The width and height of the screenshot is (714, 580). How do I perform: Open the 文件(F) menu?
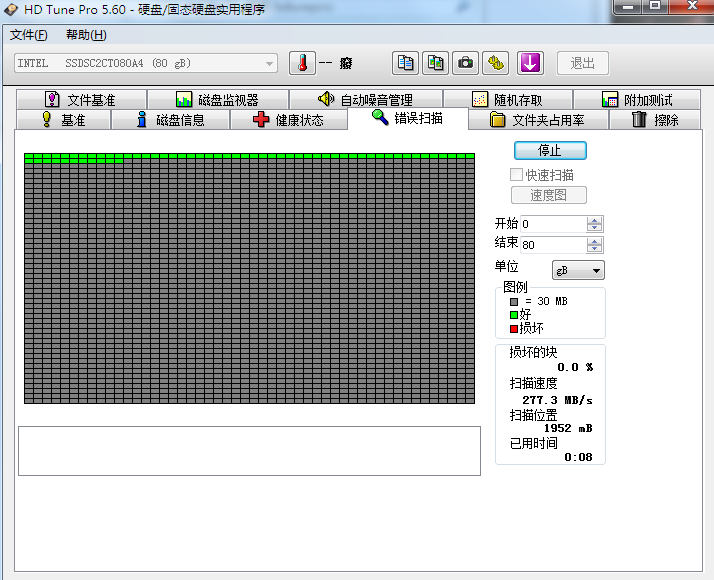[x=28, y=35]
